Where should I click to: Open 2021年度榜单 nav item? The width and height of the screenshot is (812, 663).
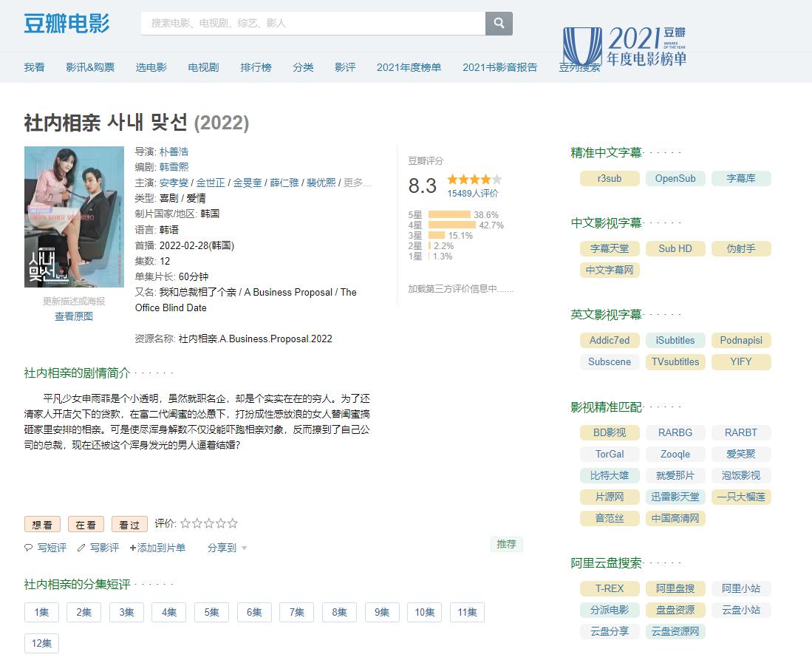[409, 67]
